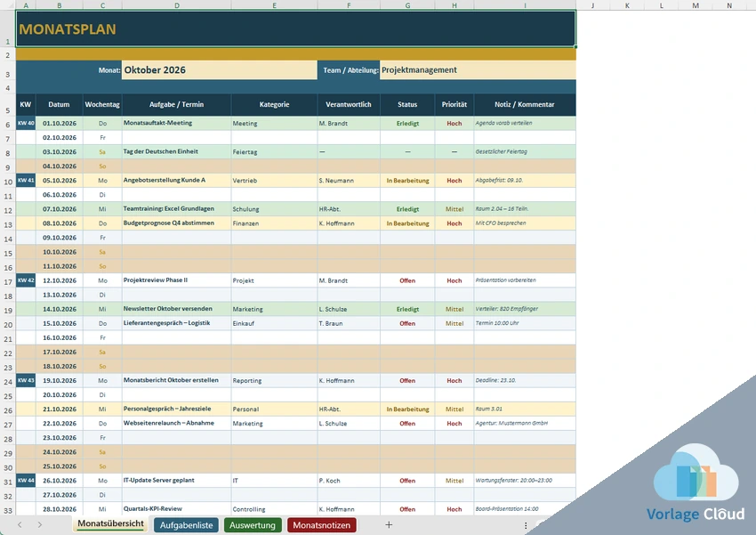Screen dimensions: 756x535
Task: Click the Priorität column heading
Action: pos(454,105)
